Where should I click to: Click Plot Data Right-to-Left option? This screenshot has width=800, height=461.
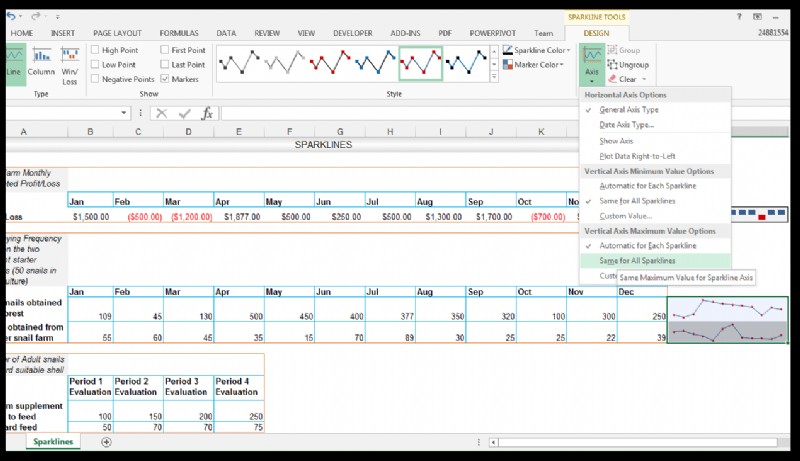[637, 155]
